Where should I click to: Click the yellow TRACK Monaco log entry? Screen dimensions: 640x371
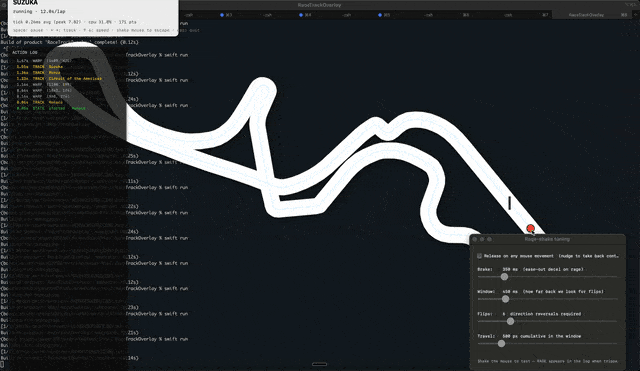pyautogui.click(x=40, y=102)
